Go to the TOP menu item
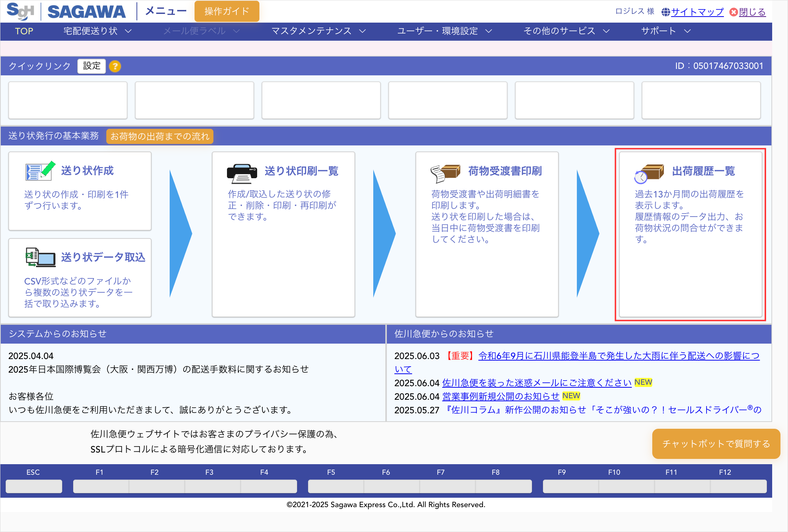Image resolution: width=788 pixels, height=532 pixels. tap(24, 31)
